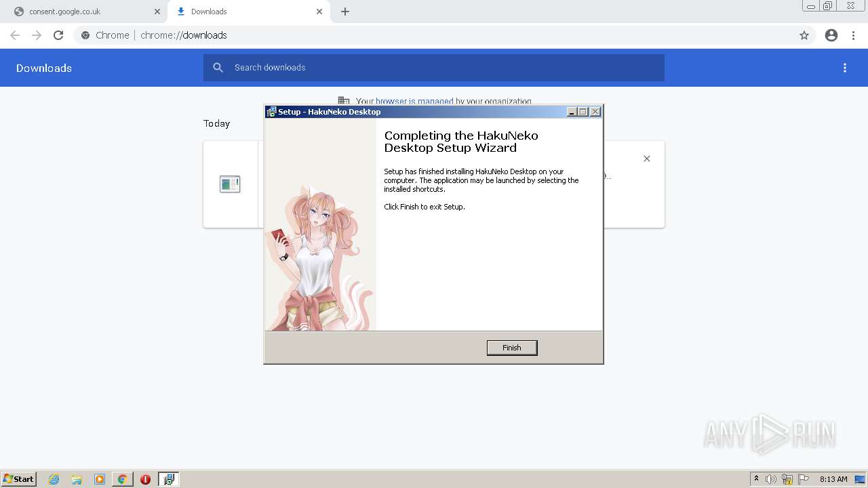Open the Action Center flag icon

tap(804, 479)
